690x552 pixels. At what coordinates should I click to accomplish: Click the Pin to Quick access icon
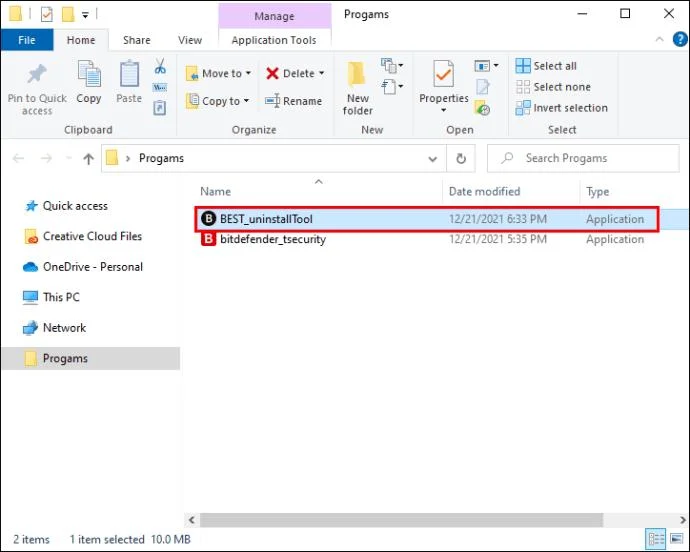point(37,74)
